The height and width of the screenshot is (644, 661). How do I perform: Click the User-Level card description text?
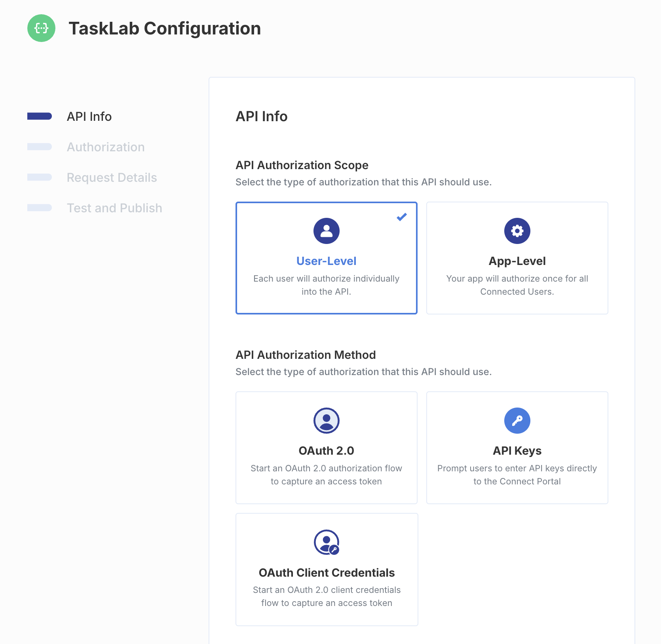[326, 285]
